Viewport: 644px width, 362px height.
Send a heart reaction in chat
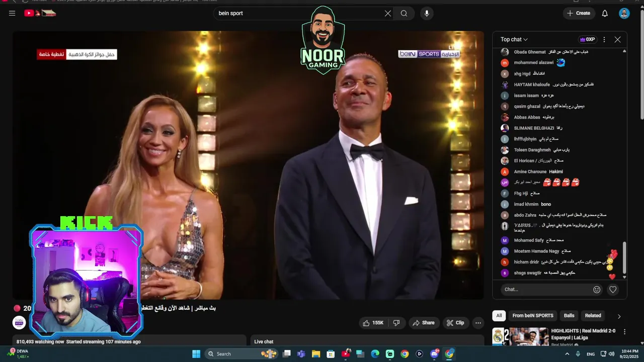(x=613, y=289)
